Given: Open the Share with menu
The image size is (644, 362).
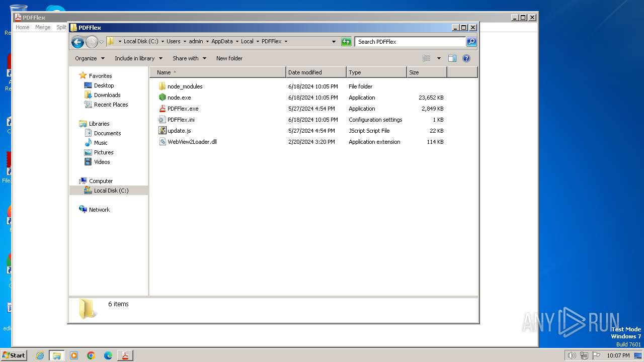Looking at the screenshot, I should [x=189, y=58].
